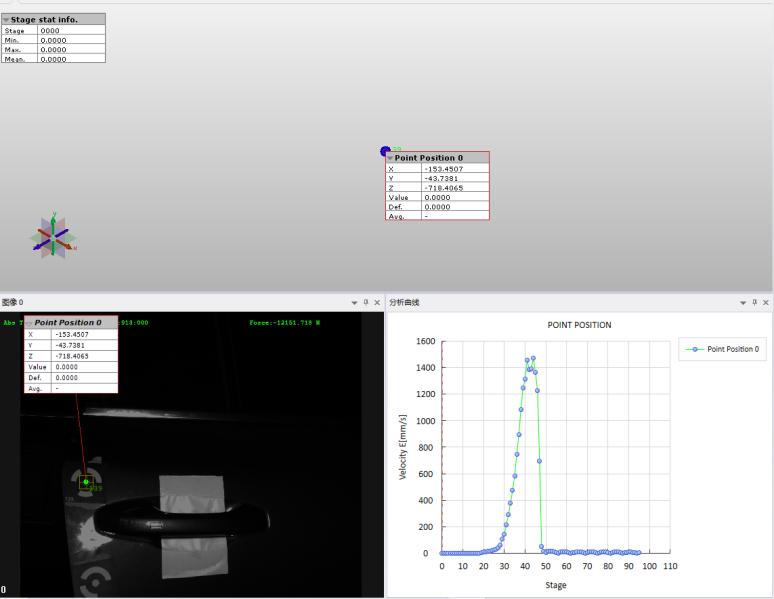Collapse the Stage stat info. table
Screen dimensions: 774x599
point(6,19)
